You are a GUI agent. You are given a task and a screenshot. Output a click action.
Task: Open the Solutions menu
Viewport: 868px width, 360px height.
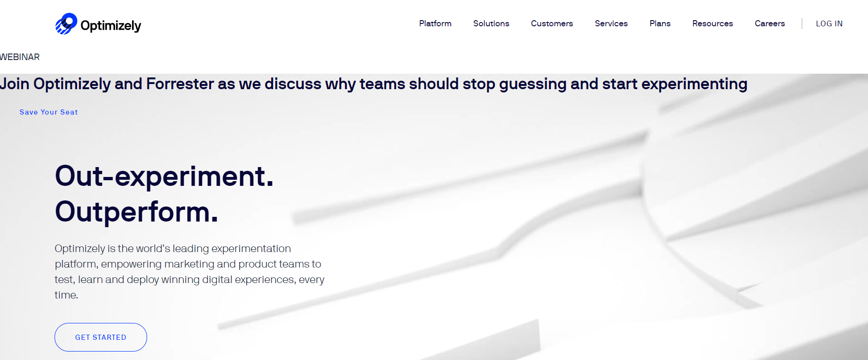coord(491,23)
